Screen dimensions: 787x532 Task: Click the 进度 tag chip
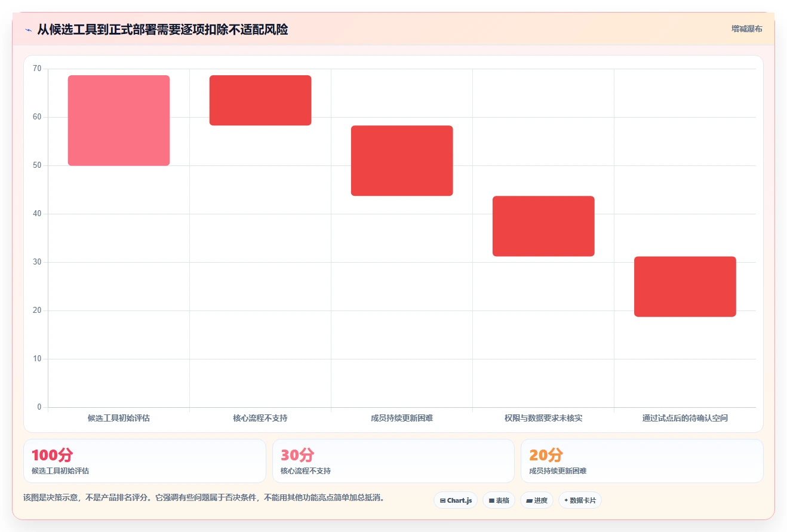pyautogui.click(x=537, y=500)
